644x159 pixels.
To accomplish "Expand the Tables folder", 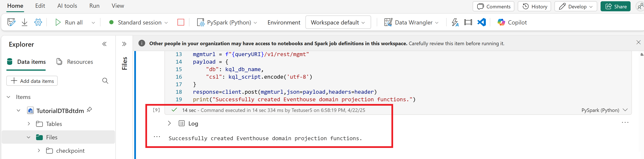I will pyautogui.click(x=29, y=124).
